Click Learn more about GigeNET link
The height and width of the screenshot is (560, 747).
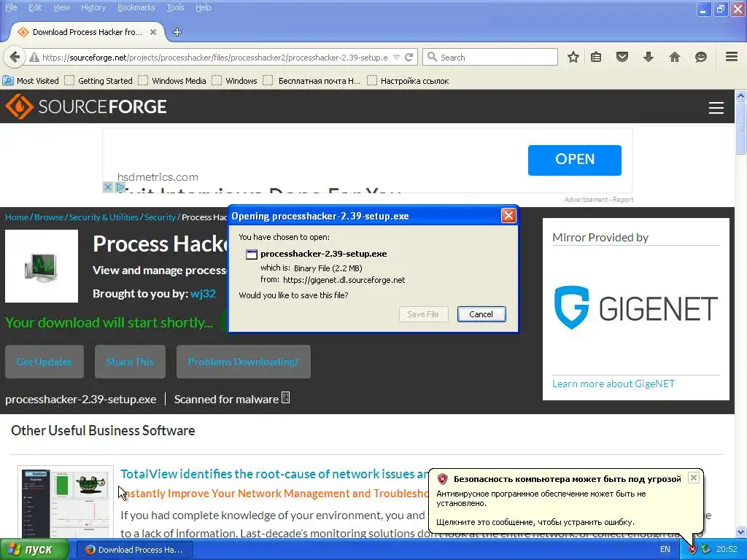(x=613, y=384)
